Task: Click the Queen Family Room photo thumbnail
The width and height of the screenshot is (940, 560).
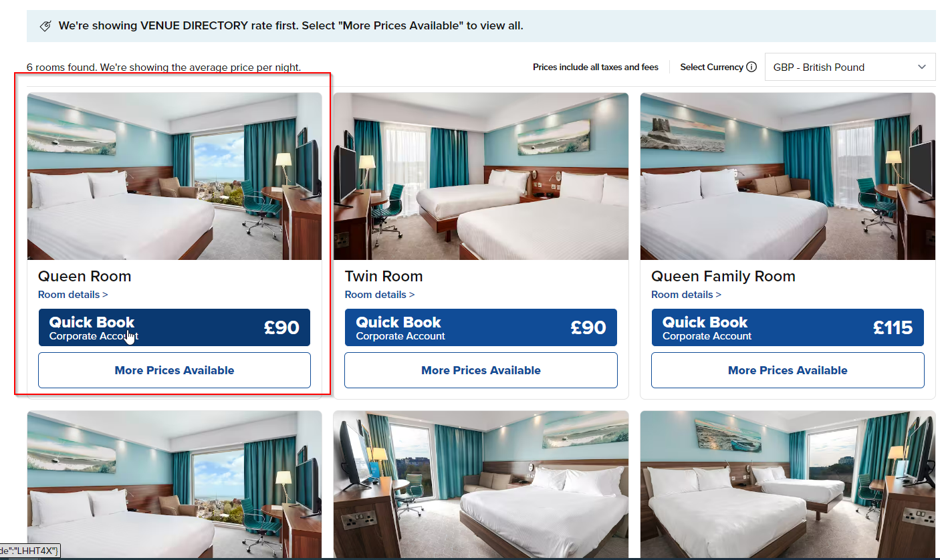Action: pos(788,176)
